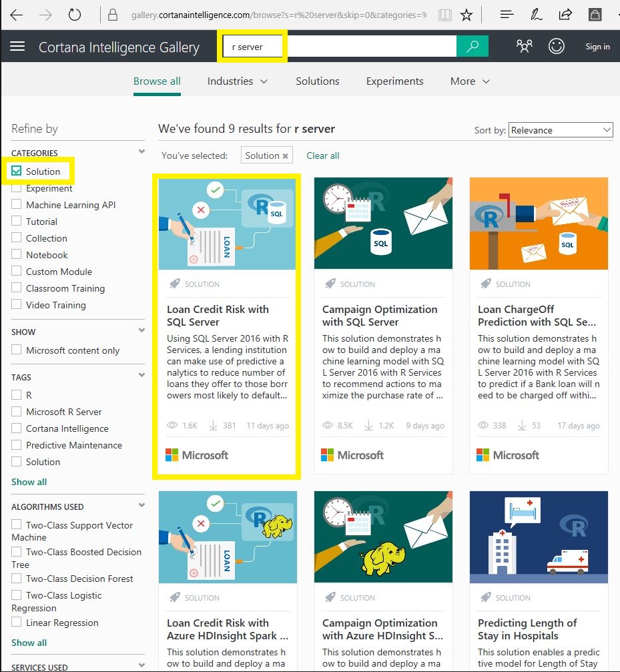
Task: Tick the Video Training checkbox
Action: [x=16, y=304]
